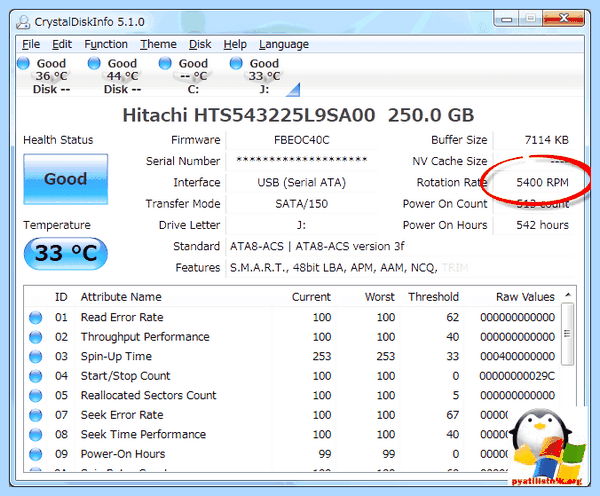This screenshot has width=600, height=496.
Task: Open the Function menu
Action: (x=106, y=44)
